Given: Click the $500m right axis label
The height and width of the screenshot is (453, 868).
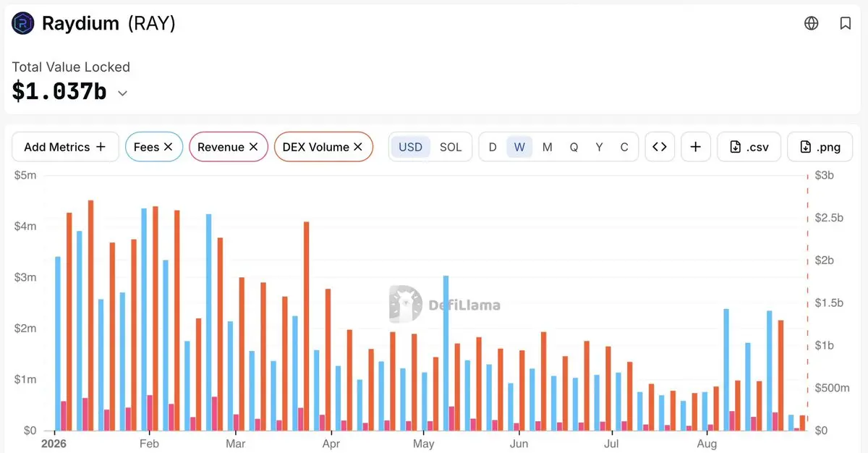Looking at the screenshot, I should coord(833,388).
